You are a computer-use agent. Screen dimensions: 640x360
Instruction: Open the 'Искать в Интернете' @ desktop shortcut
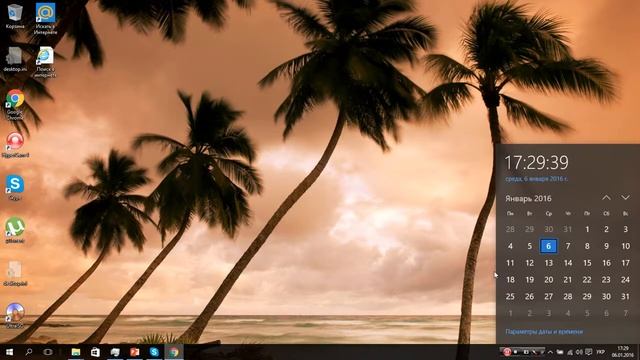click(x=45, y=18)
